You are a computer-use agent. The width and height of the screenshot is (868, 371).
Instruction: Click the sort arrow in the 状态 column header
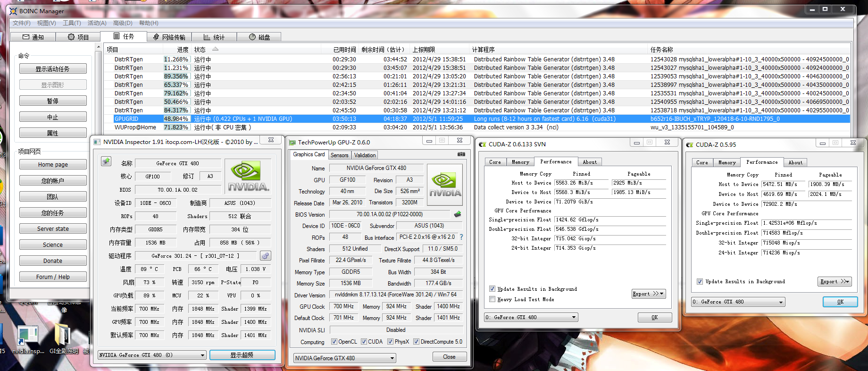[215, 49]
